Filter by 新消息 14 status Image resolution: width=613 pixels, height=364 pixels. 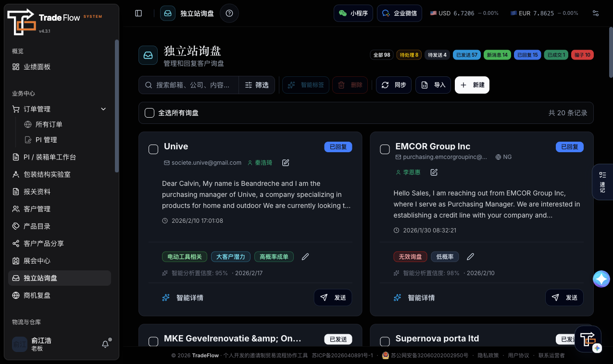pyautogui.click(x=497, y=55)
